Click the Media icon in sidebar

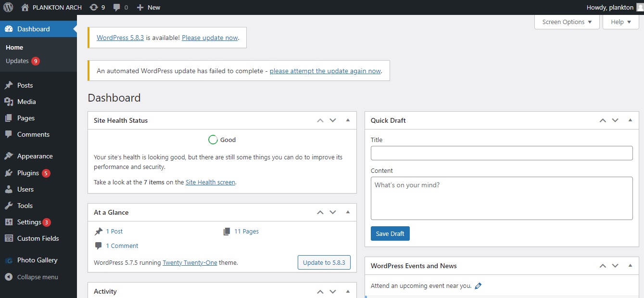tap(9, 102)
